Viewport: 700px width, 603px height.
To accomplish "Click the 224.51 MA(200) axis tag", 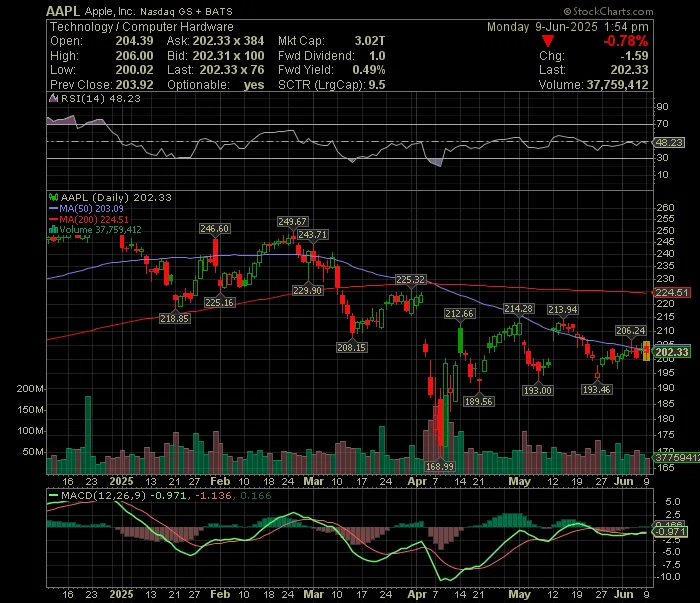I will [672, 293].
